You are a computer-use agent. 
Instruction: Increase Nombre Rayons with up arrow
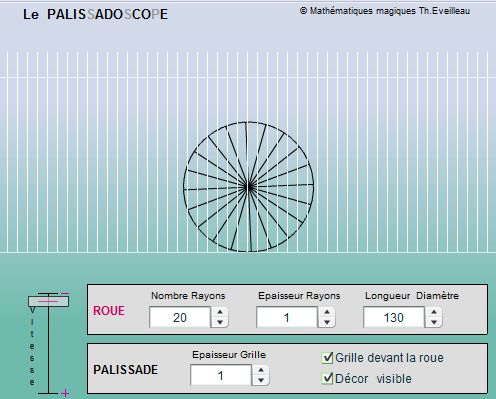coord(220,312)
